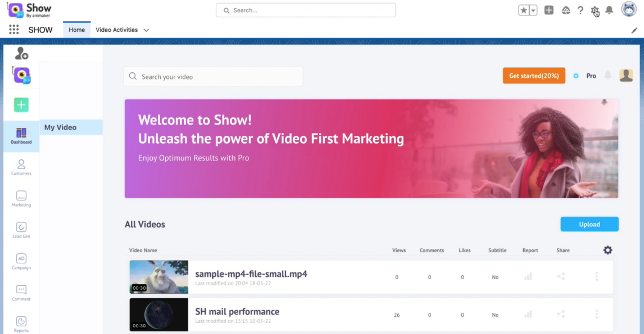Open the Help question mark icon

click(x=580, y=10)
